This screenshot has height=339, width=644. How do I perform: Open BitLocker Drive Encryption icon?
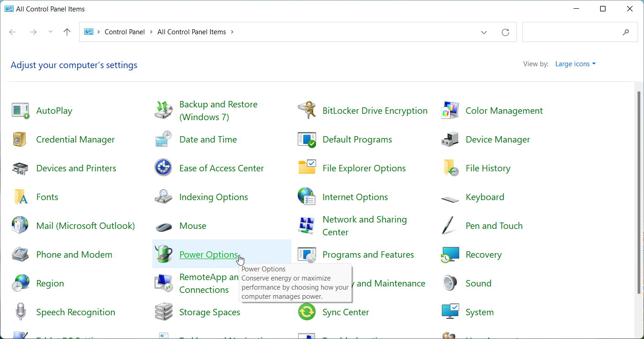pyautogui.click(x=307, y=111)
